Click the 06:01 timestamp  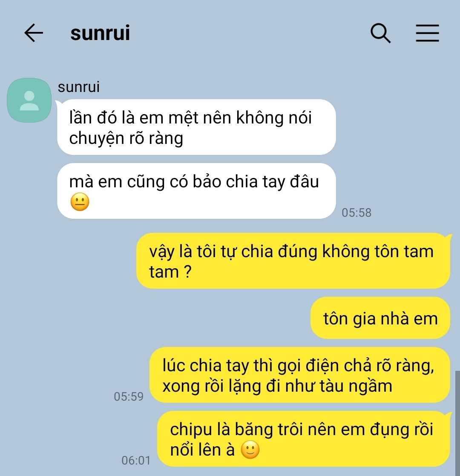point(136,461)
